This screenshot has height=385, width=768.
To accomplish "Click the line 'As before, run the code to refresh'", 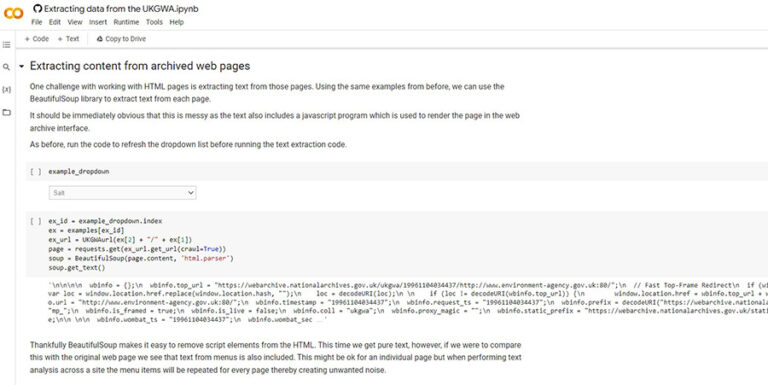I will click(x=188, y=144).
